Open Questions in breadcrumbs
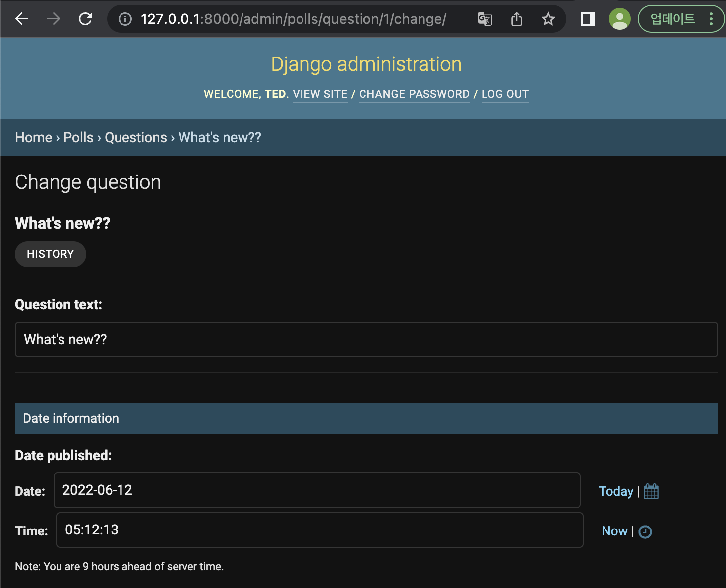 point(136,137)
